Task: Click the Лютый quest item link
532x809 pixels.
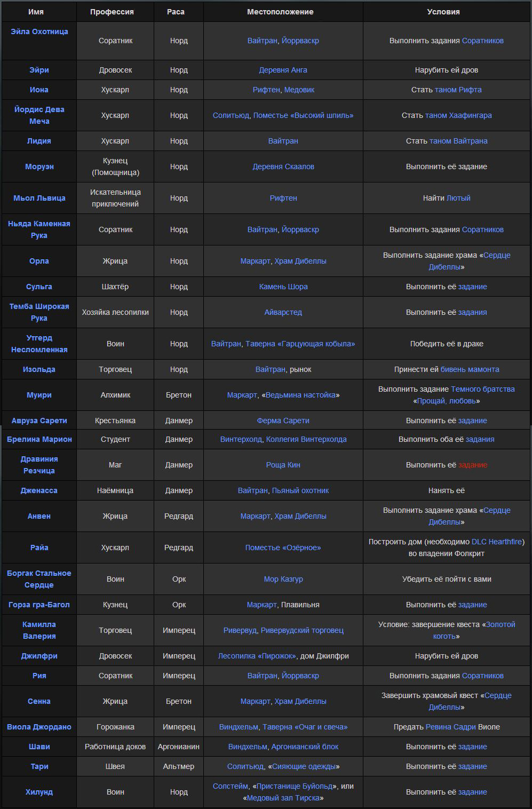Action: [x=458, y=198]
